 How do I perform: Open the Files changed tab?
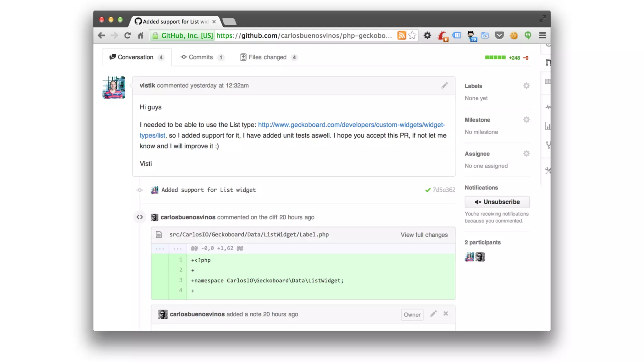point(268,57)
